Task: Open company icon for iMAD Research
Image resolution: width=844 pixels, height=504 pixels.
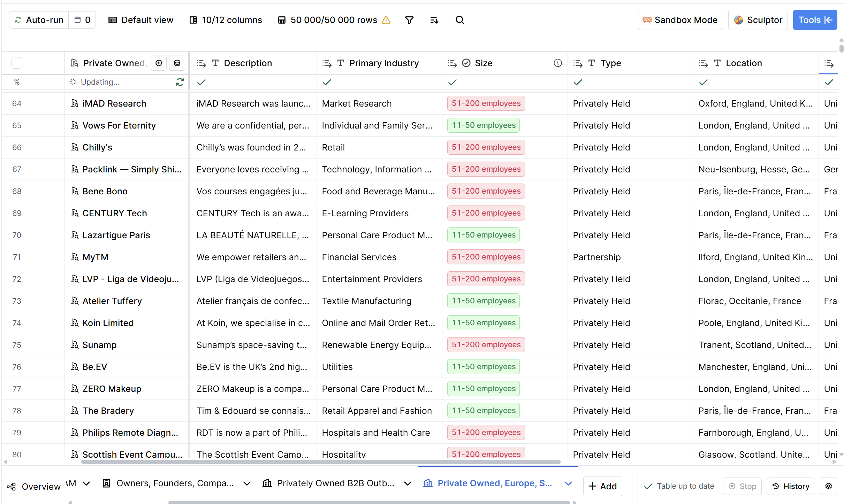Action: tap(75, 103)
